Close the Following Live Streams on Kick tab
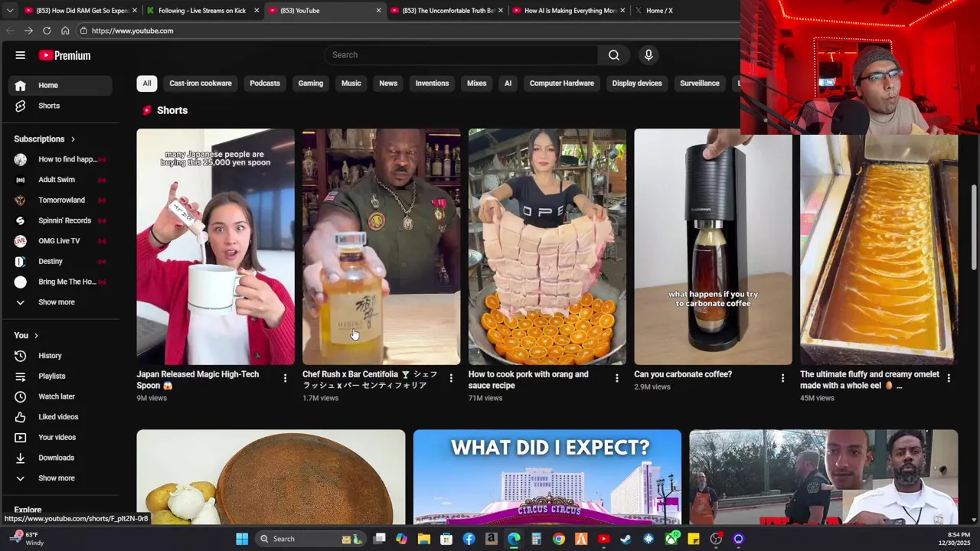Screen dimensions: 980x551 pos(256,11)
